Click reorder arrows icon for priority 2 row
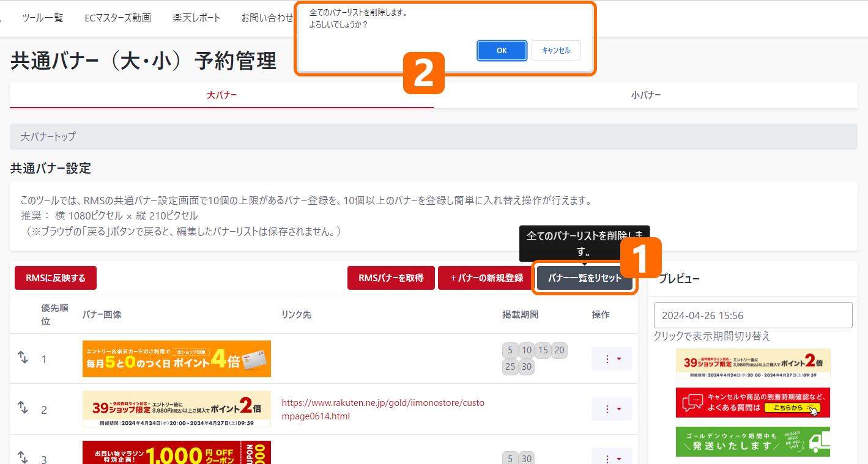 (x=23, y=407)
